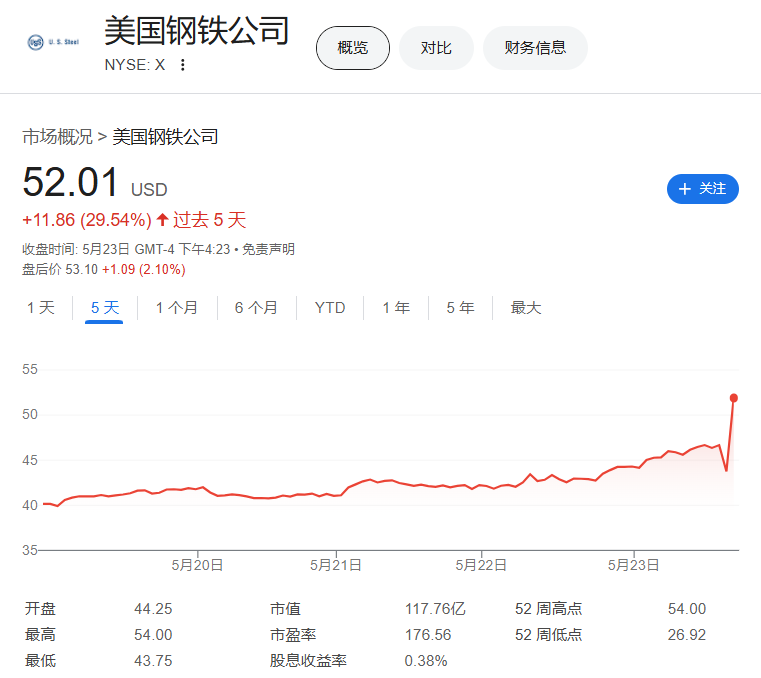Click the NYSE: X ticker text
The width and height of the screenshot is (761, 678).
(135, 65)
